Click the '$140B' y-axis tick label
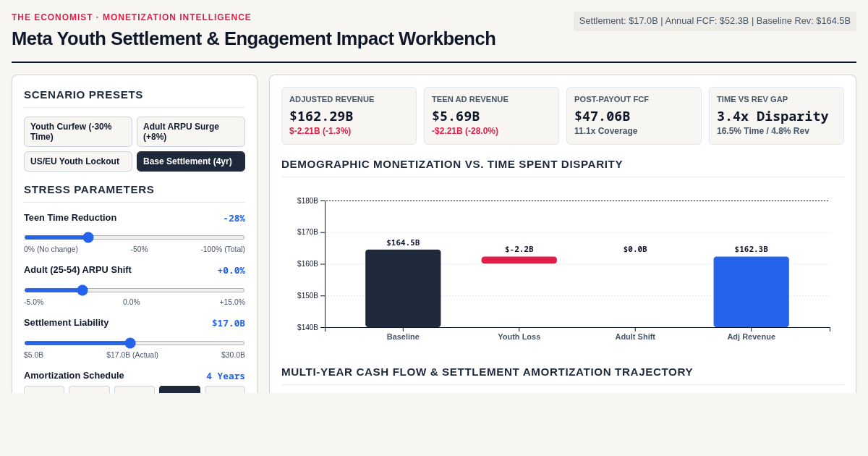Screen dimensions: 868x456 [307, 327]
